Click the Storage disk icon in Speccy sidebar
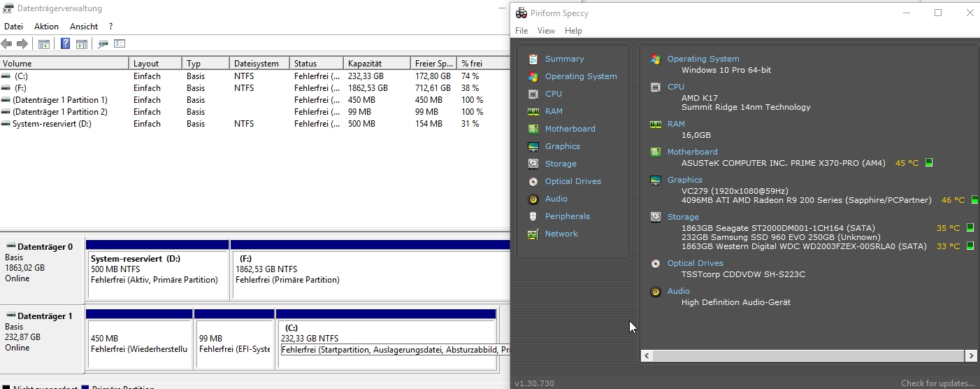980x389 pixels. (533, 164)
